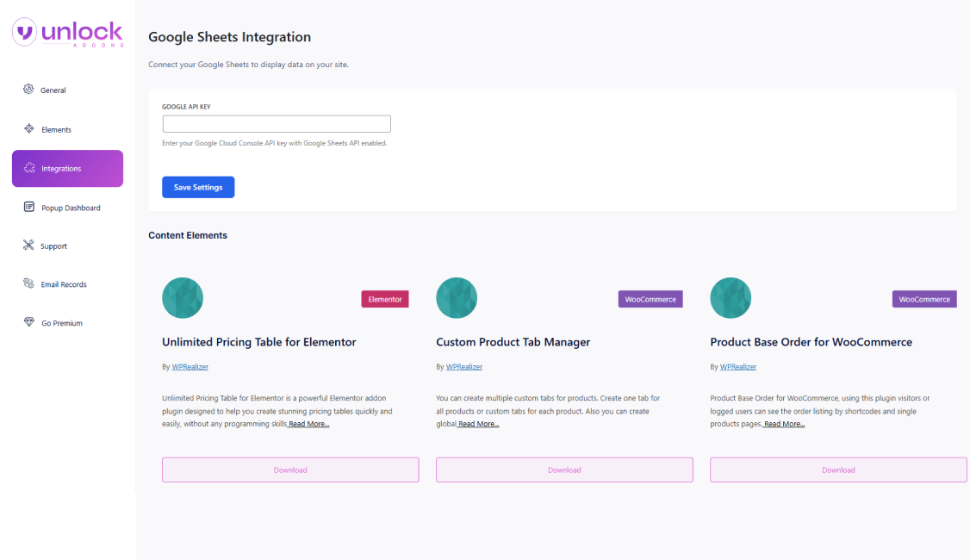The image size is (970, 560).
Task: Download Product Base Order for WooCommerce
Action: click(838, 470)
